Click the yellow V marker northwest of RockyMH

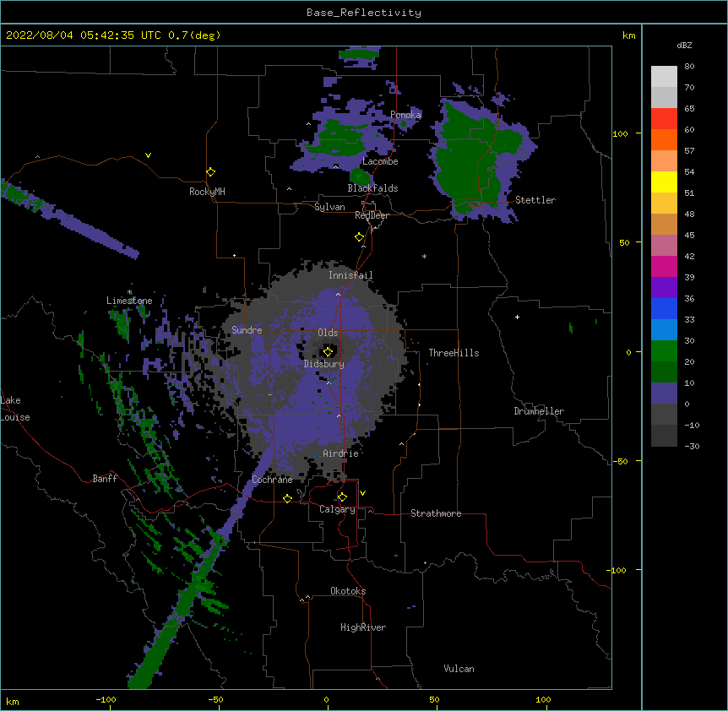coord(148,155)
